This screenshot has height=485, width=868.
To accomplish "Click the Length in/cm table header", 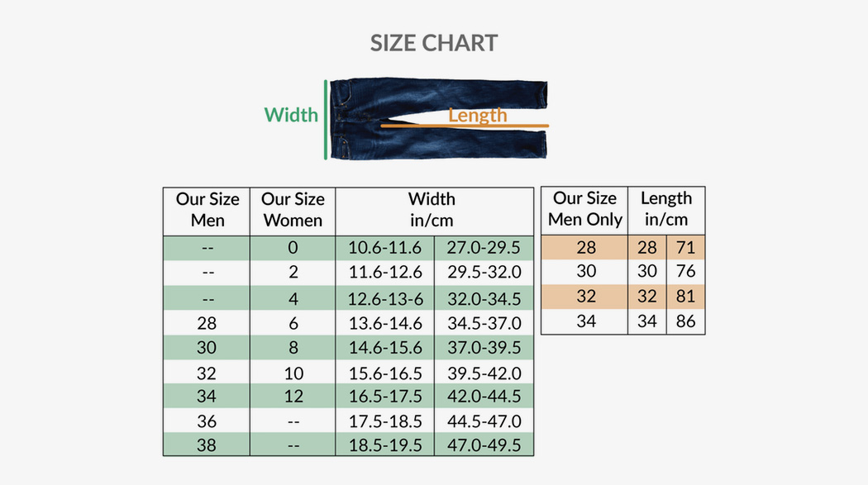I will click(666, 209).
